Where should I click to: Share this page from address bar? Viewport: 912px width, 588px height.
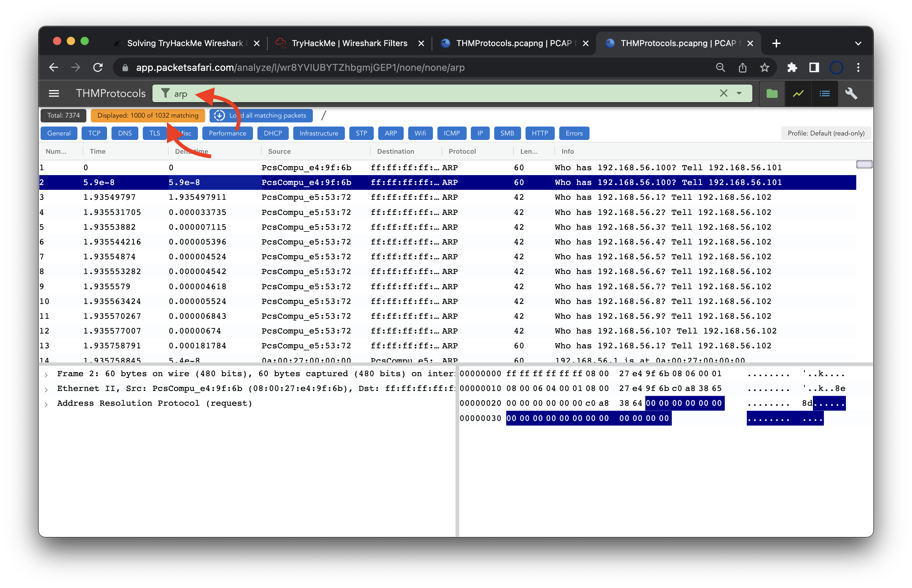pos(742,68)
